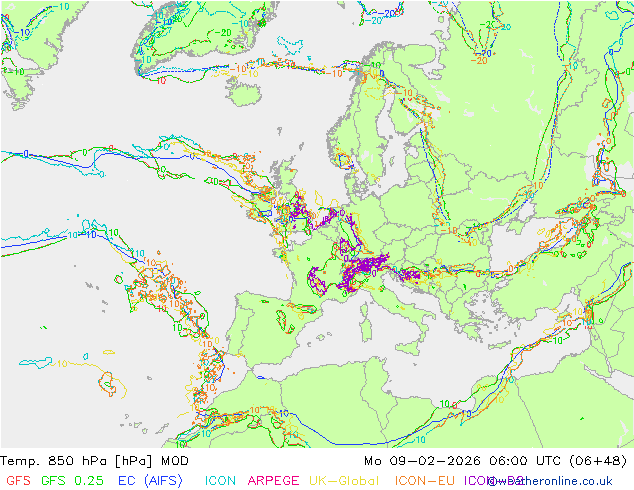Click the cyan ICON legend label
Viewport: 634px width, 490px height.
point(220,481)
